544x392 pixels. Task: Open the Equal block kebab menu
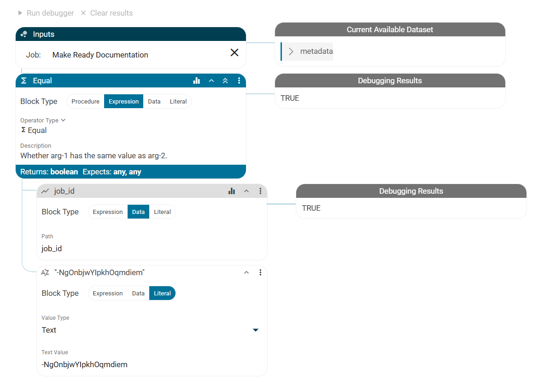coord(239,81)
